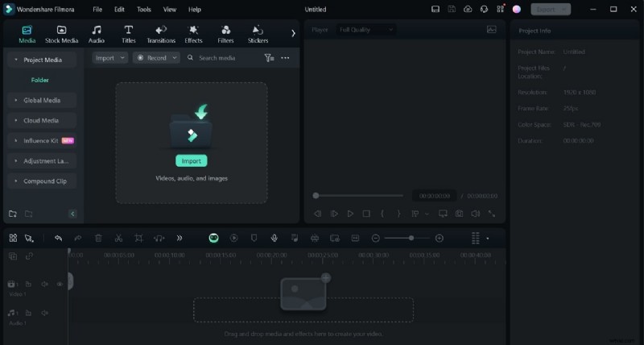
Task: Open the View menu
Action: [170, 9]
